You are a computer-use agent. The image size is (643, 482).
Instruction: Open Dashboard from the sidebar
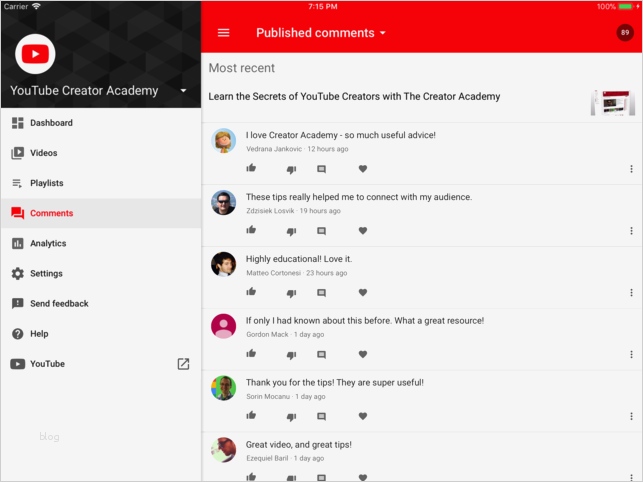click(x=101, y=123)
